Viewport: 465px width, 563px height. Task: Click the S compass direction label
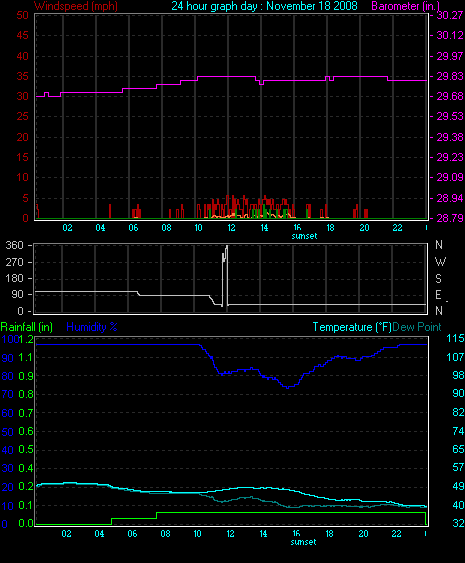(438, 279)
